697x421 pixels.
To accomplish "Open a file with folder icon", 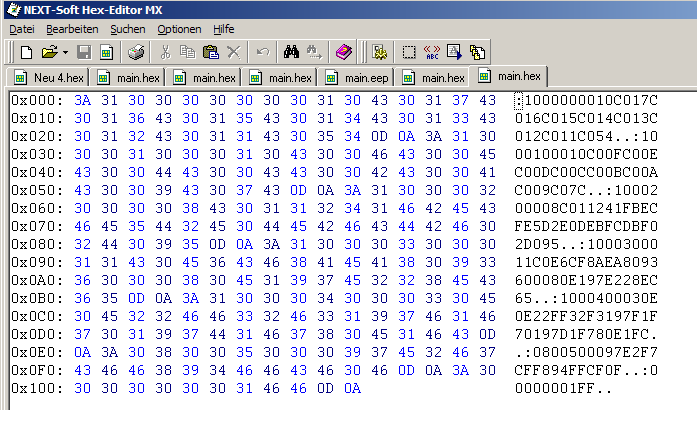I will 49,52.
